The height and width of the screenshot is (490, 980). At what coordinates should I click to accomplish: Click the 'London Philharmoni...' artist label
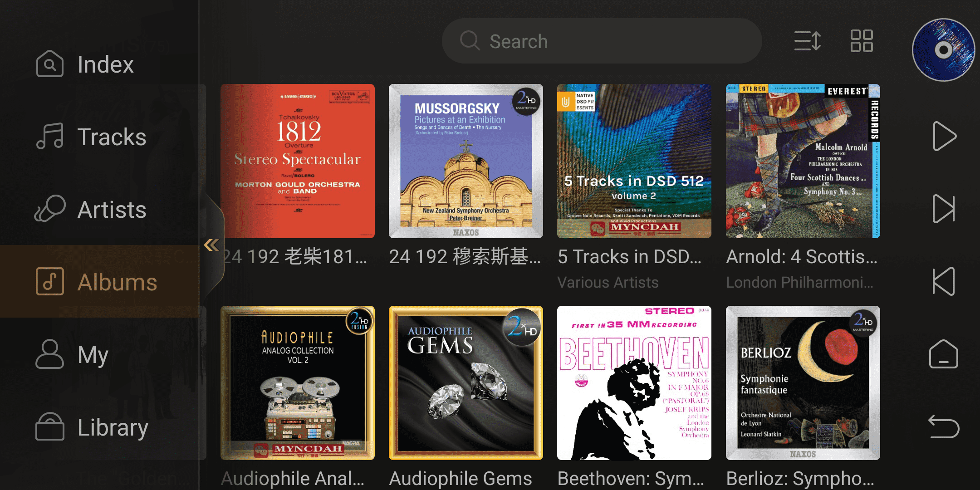point(799,282)
